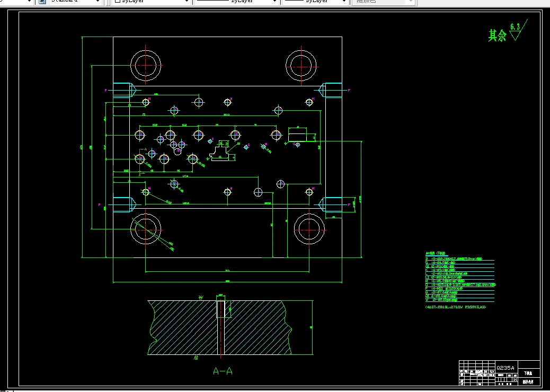Click the text style icon beside Standard
Image resolution: width=550 pixels, height=392 pixels.
(42, 2)
